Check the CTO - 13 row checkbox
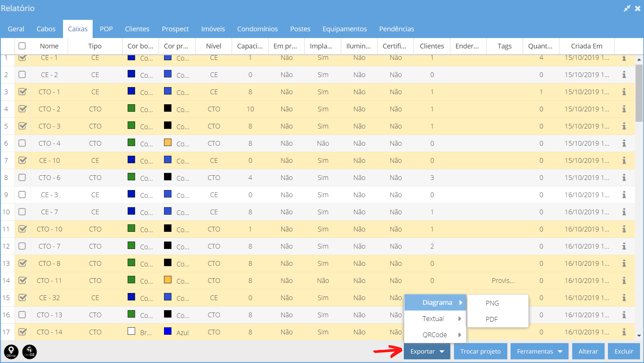Image resolution: width=644 pixels, height=363 pixels. click(22, 315)
